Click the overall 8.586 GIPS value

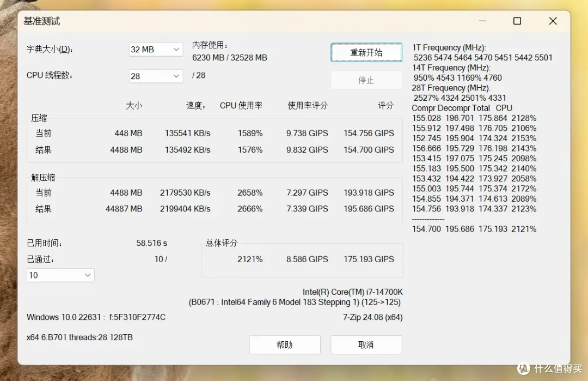[x=307, y=259]
